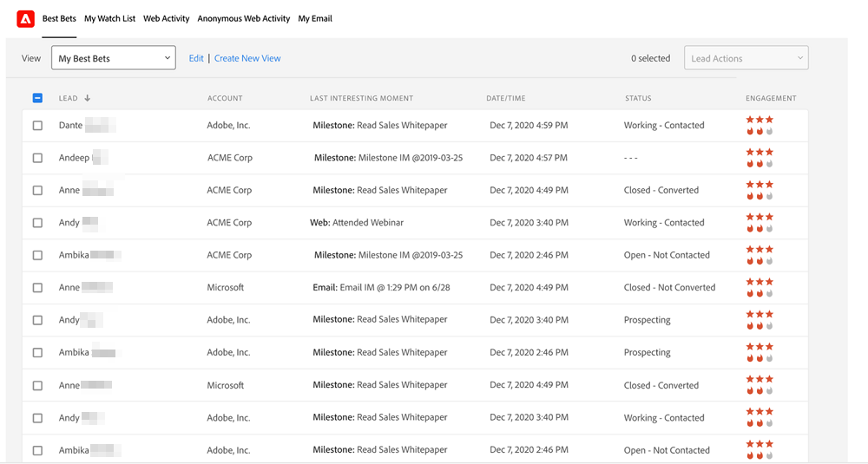
Task: Toggle the select-all leads checkbox
Action: tap(37, 98)
